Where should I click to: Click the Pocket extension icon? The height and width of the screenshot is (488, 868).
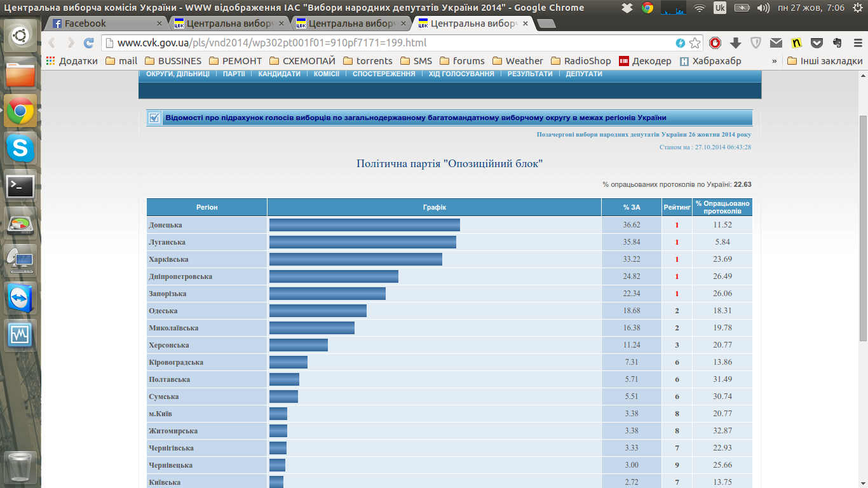click(x=817, y=43)
